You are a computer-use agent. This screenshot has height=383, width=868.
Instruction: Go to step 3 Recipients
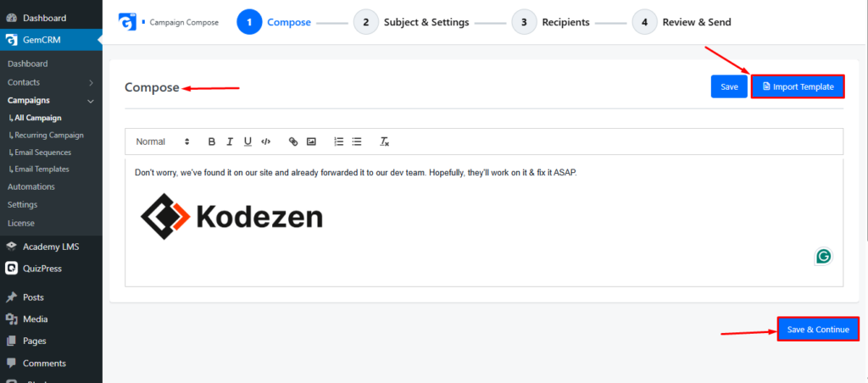[x=551, y=23]
